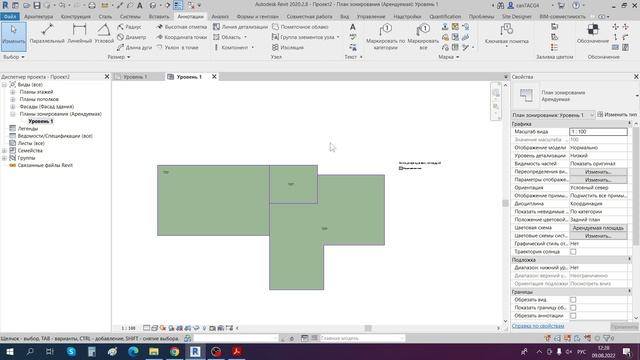Screen dimensions: 640x360
Task: Click the 1 : 100 scale on view bar
Action: click(128, 328)
